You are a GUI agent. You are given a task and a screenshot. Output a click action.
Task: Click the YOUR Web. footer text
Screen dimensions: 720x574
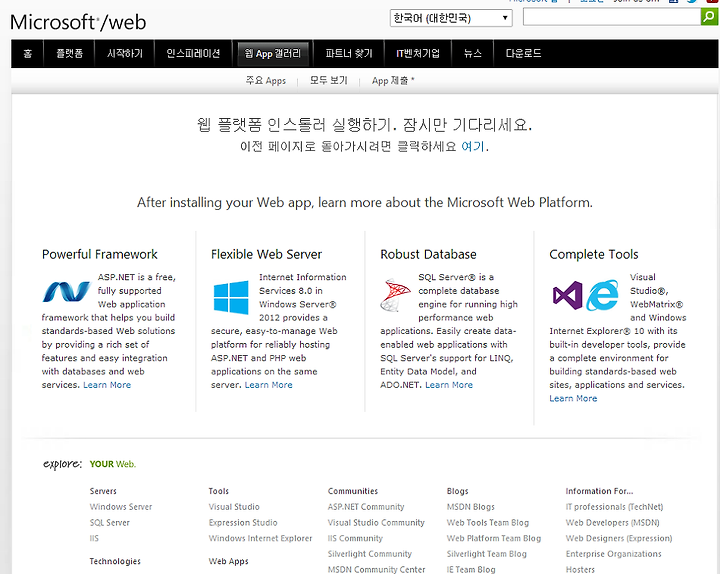pyautogui.click(x=112, y=464)
